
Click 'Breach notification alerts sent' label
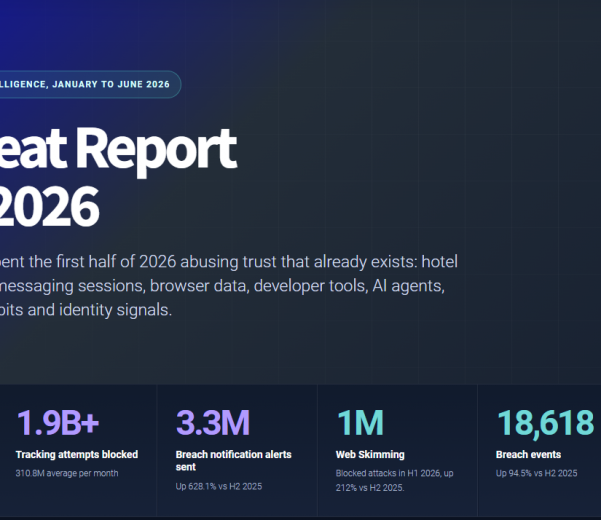[x=233, y=461]
